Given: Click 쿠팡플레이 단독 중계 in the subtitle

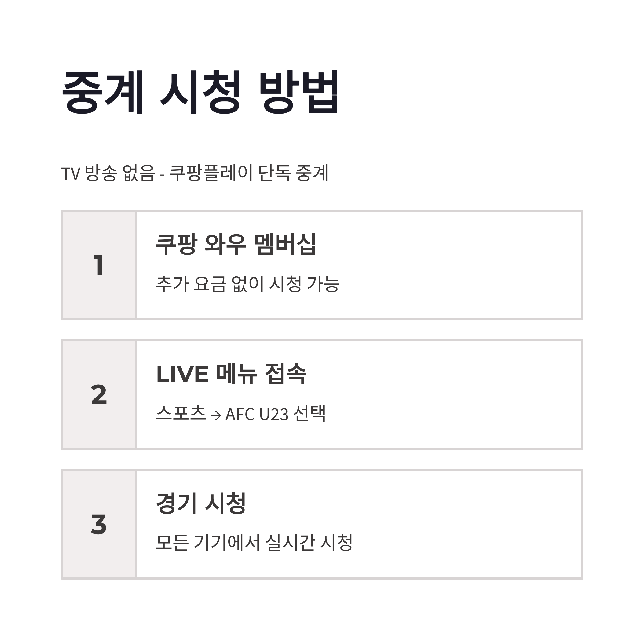Looking at the screenshot, I should pyautogui.click(x=249, y=173).
